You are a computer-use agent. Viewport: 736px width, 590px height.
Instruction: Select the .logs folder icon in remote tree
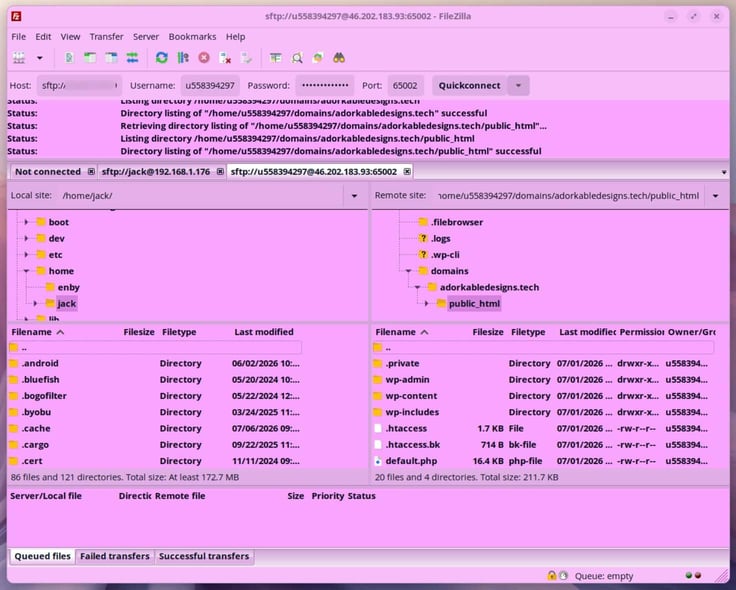423,238
